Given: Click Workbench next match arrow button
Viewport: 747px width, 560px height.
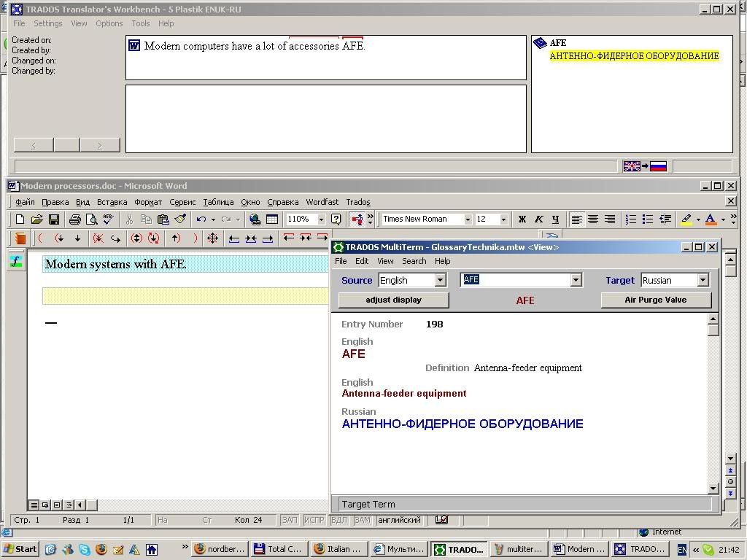Looking at the screenshot, I should click(x=99, y=145).
